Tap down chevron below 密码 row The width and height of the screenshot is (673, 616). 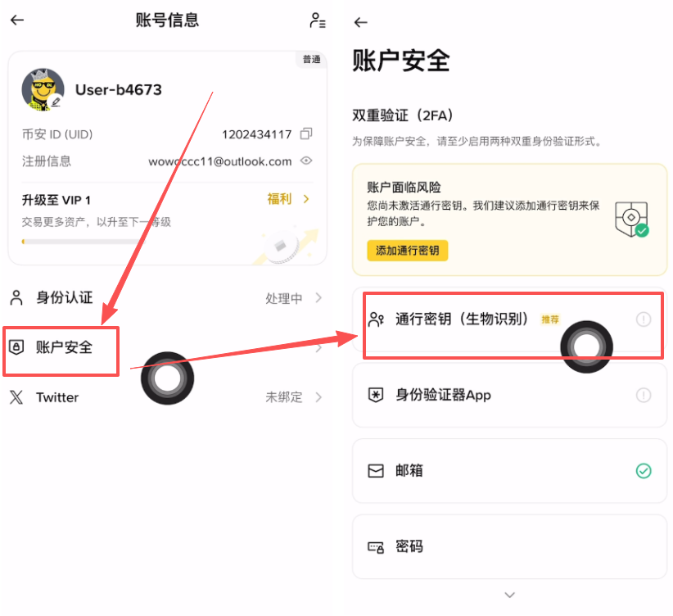tap(509, 595)
